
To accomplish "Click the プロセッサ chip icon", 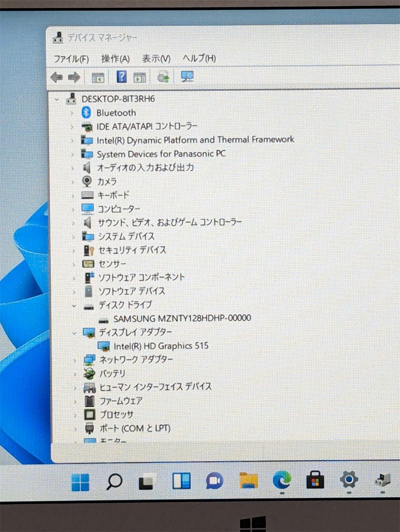I will click(x=90, y=414).
